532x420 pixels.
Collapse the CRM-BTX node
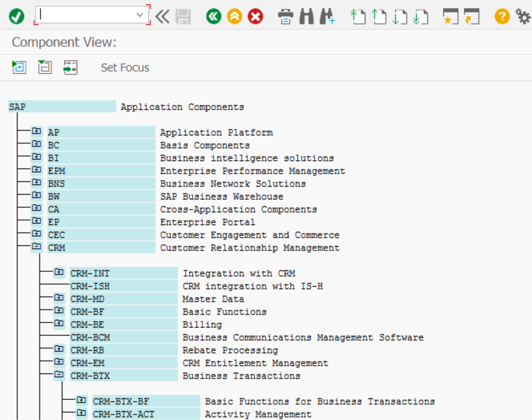(x=59, y=375)
